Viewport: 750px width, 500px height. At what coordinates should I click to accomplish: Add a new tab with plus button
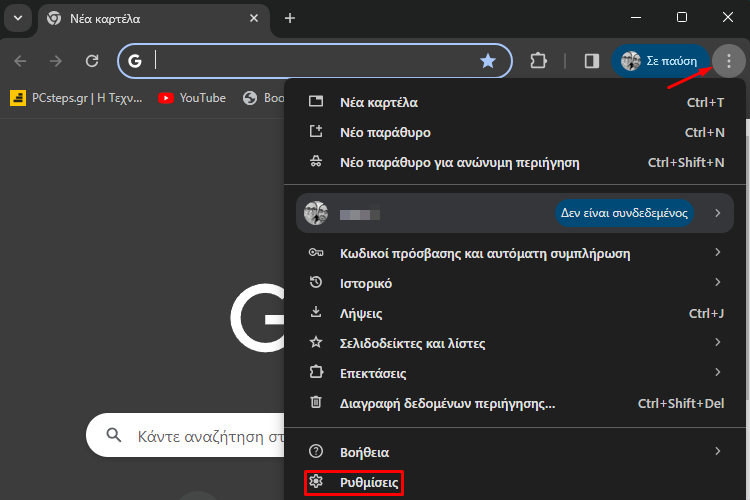289,18
